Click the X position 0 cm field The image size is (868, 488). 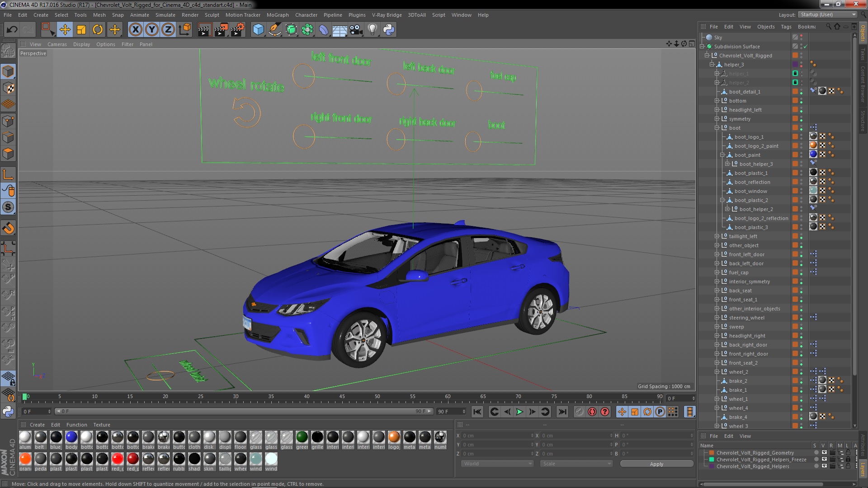[x=497, y=436]
